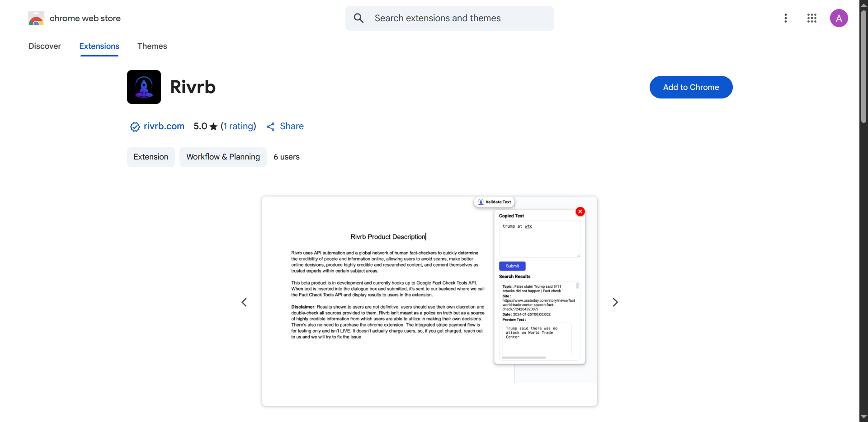Click the 6 users text
This screenshot has height=422, width=868.
(287, 157)
